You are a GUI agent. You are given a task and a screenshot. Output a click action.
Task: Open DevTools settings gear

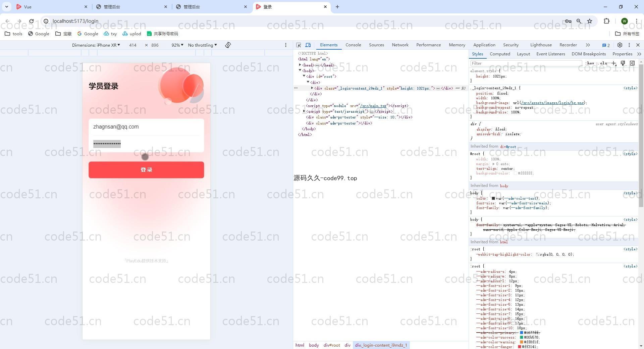(620, 45)
